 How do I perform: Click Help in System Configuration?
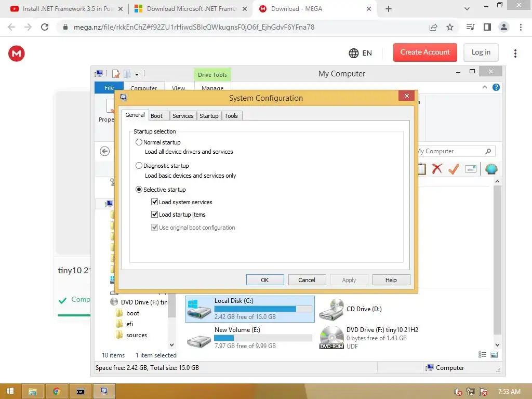coord(391,280)
